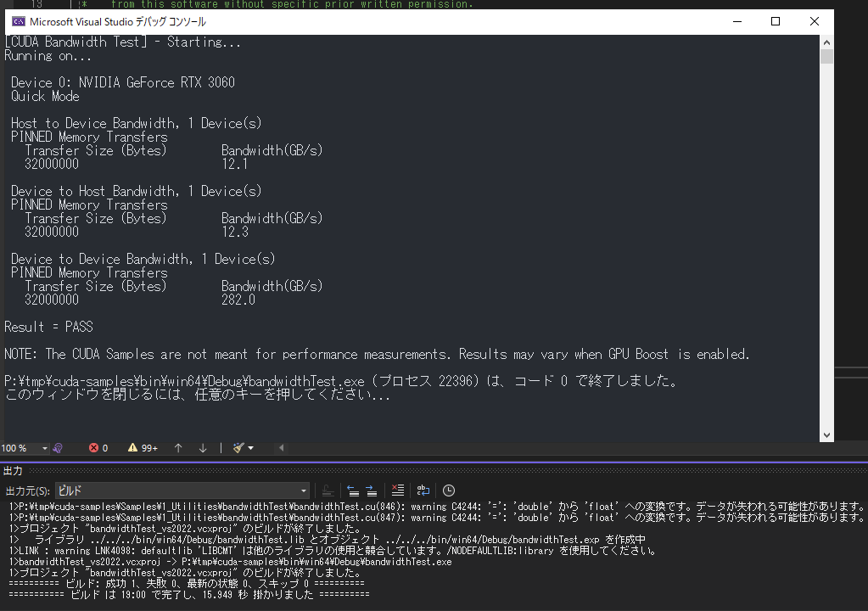This screenshot has width=868, height=611.
Task: Open the 出力元 ビルド source dropdown
Action: 182,490
